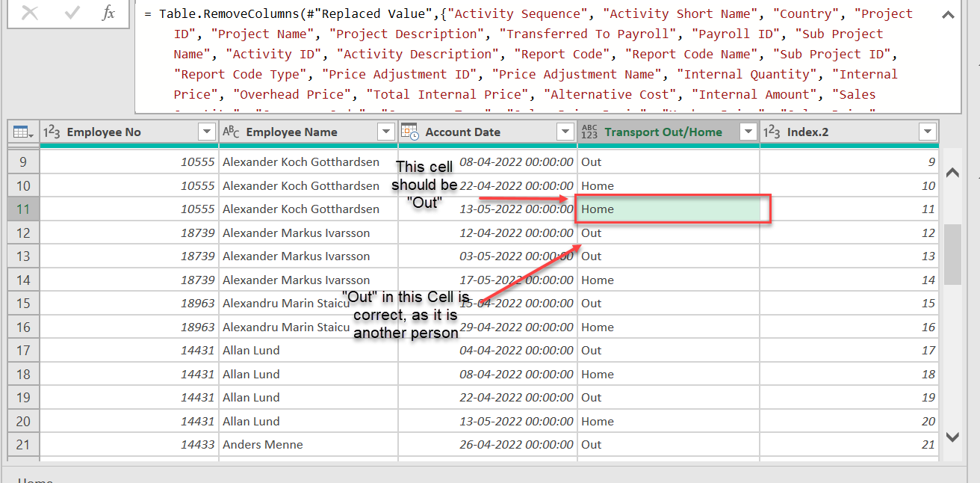Click Anders Menne name cell
This screenshot has width=980, height=483.
pyautogui.click(x=308, y=445)
